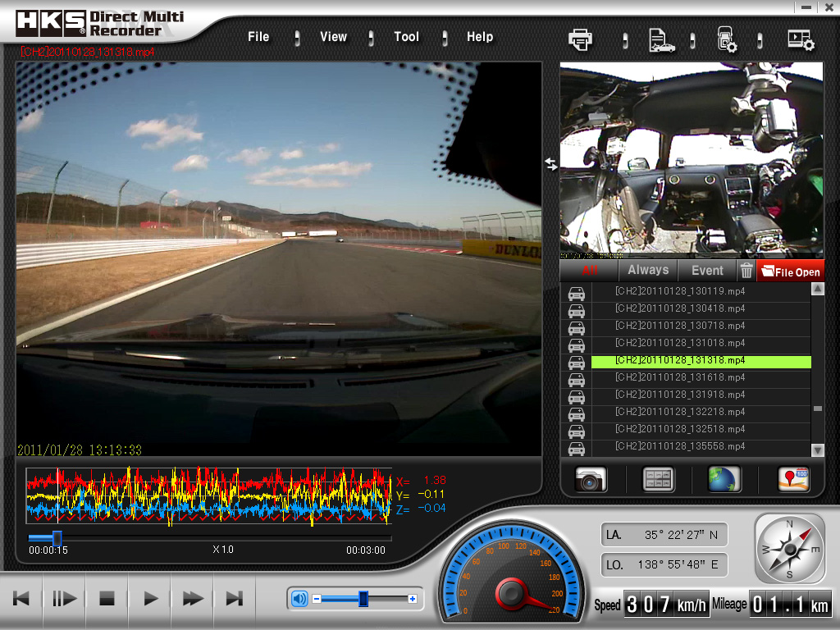Switch to the Event tab

707,271
